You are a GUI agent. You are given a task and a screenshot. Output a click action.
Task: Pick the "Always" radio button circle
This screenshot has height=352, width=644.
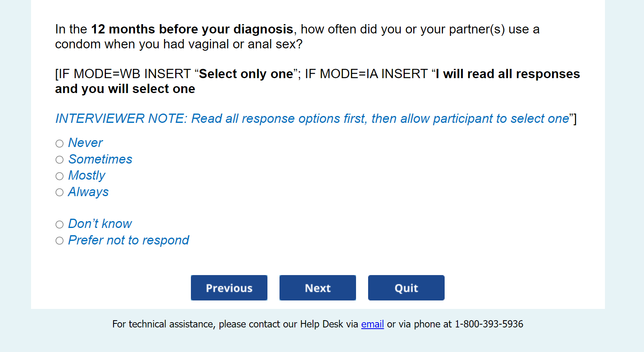click(60, 193)
